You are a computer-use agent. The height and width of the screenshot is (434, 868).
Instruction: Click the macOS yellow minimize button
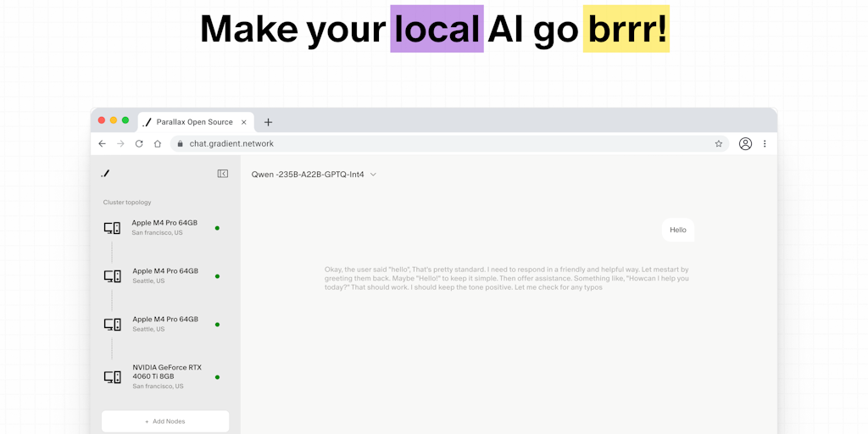114,120
